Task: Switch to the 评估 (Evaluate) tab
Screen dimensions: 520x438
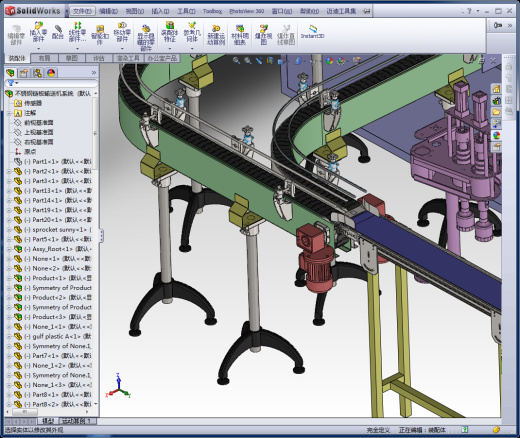Action: coord(98,58)
